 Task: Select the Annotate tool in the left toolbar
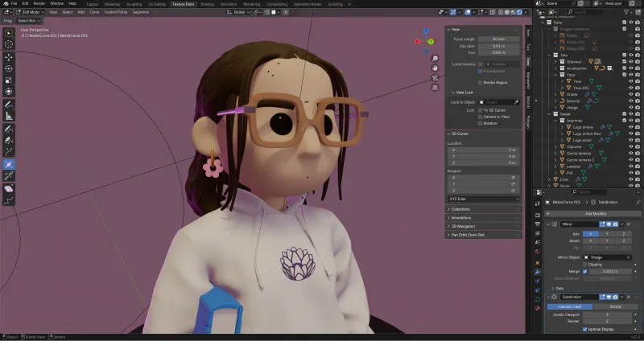click(x=9, y=105)
